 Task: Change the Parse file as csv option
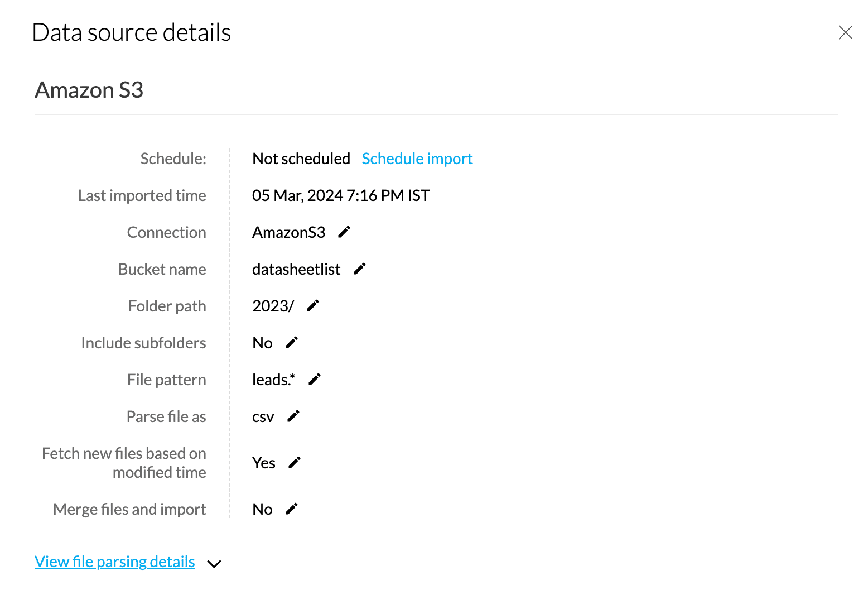click(293, 416)
